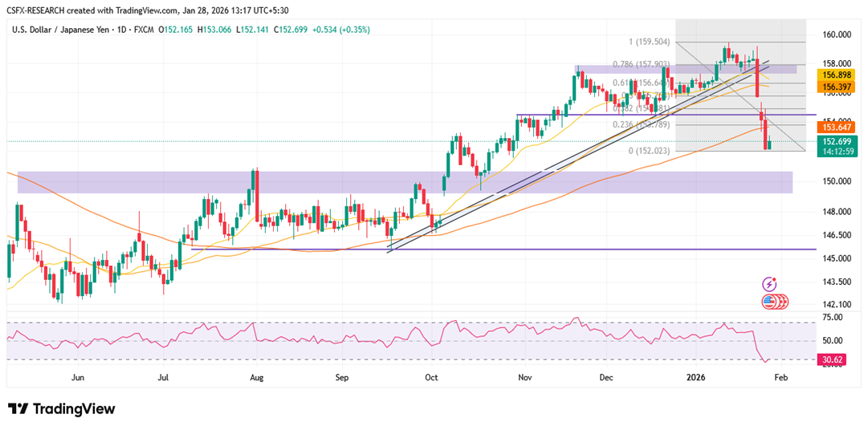
Task: Click the TradingView logo at bottom left
Action: [x=62, y=409]
